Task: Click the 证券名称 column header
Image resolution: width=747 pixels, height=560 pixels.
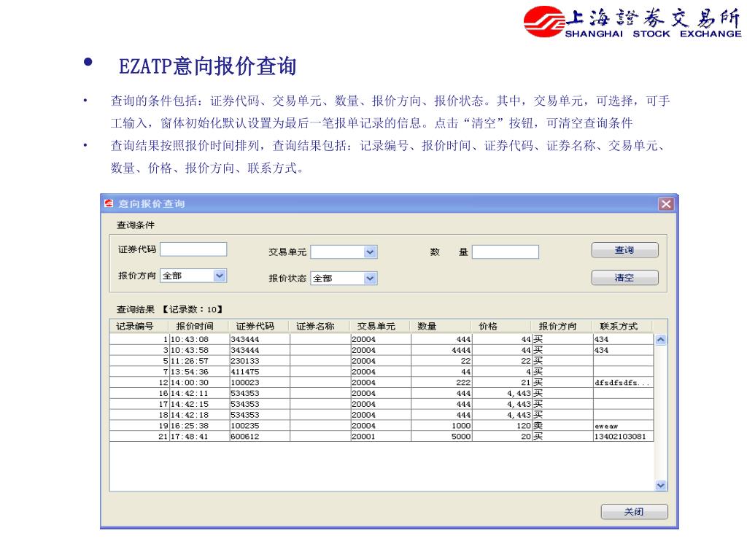Action: pyautogui.click(x=320, y=326)
